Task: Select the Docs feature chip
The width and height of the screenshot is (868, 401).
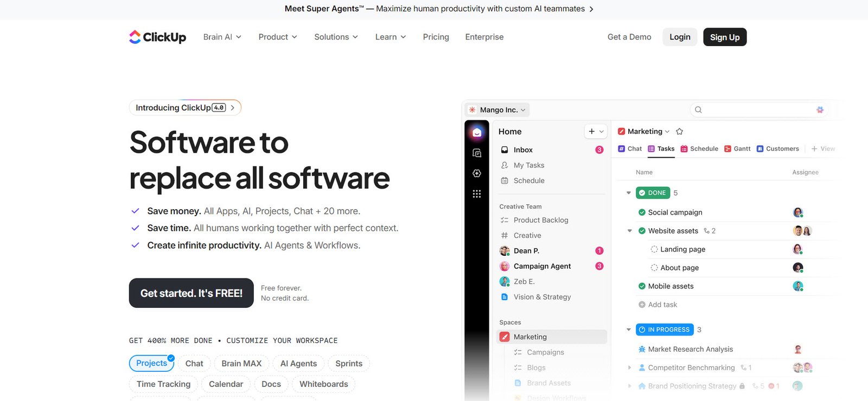Action: pyautogui.click(x=271, y=384)
